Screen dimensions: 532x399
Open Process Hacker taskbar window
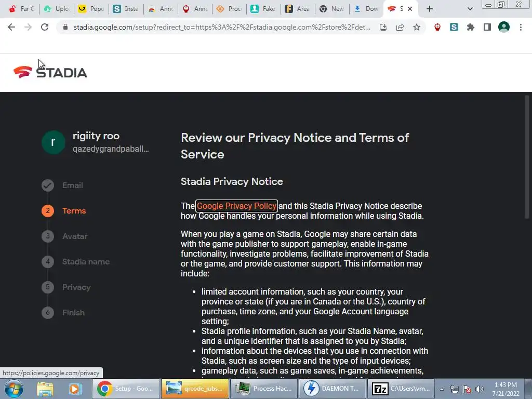click(x=264, y=389)
